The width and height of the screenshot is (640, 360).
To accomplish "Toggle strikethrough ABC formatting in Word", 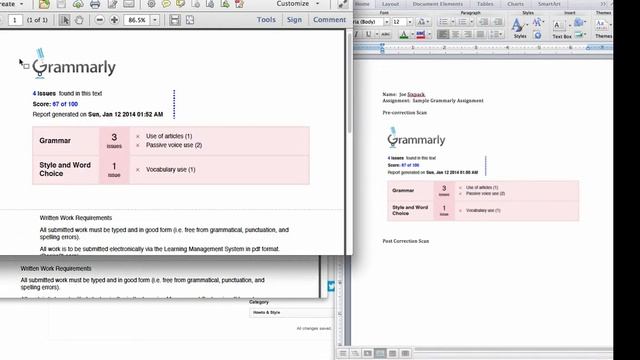I will coord(385,35).
